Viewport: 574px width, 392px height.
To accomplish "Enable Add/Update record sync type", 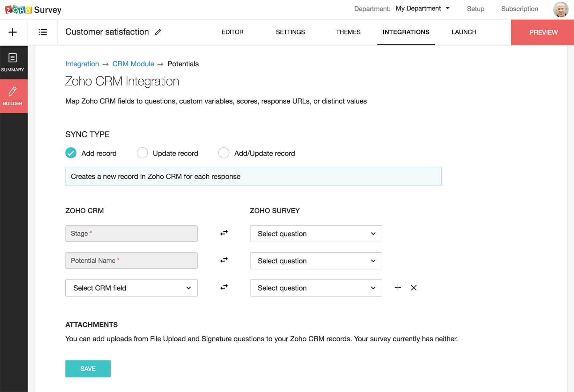I will [224, 153].
